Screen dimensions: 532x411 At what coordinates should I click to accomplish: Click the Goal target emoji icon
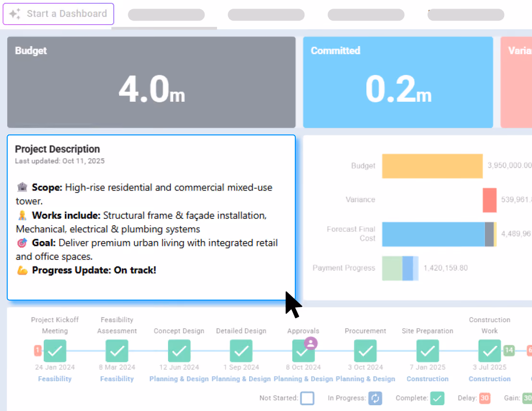[22, 242]
